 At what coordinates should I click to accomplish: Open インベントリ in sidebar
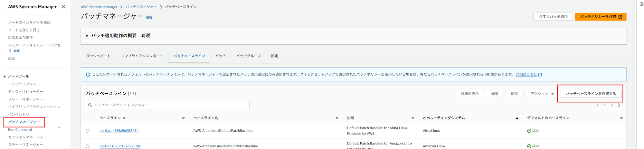[19, 114]
